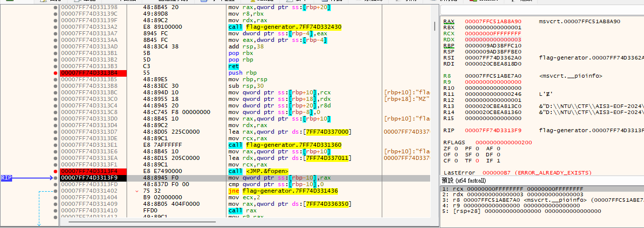Click the RIP arrow label in the gutter
The image size is (644, 228).
tap(6, 178)
